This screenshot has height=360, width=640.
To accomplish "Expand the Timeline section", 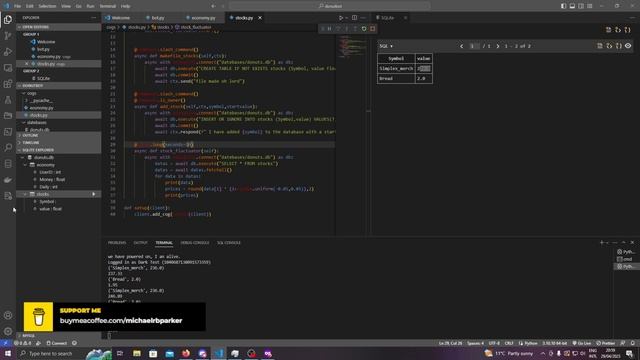I will tap(58, 143).
